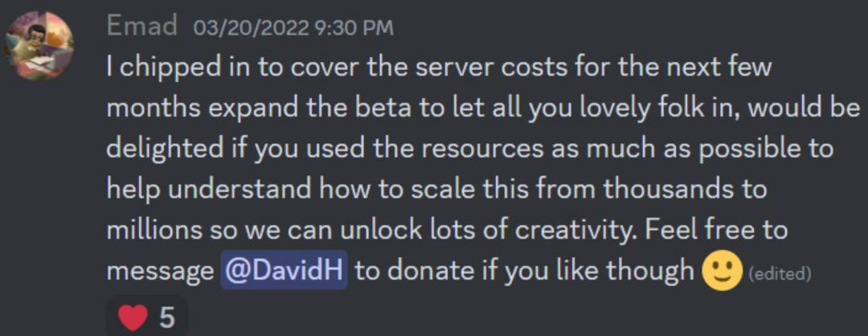Click the smiley face emoji in message

pos(721,271)
